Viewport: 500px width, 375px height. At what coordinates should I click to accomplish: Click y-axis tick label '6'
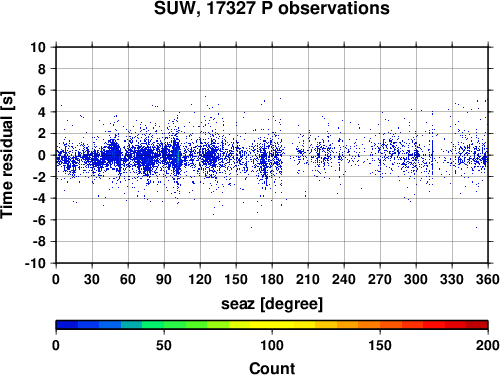tap(42, 90)
